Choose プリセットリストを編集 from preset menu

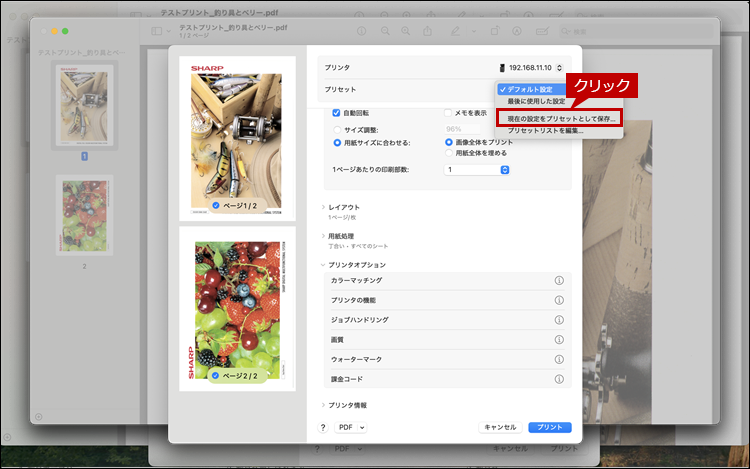pyautogui.click(x=546, y=131)
